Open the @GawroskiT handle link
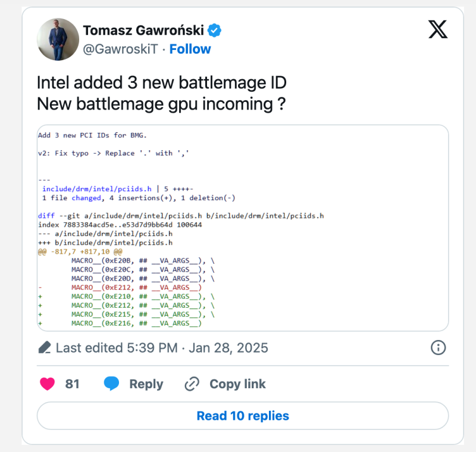The width and height of the screenshot is (476, 452). click(x=120, y=49)
